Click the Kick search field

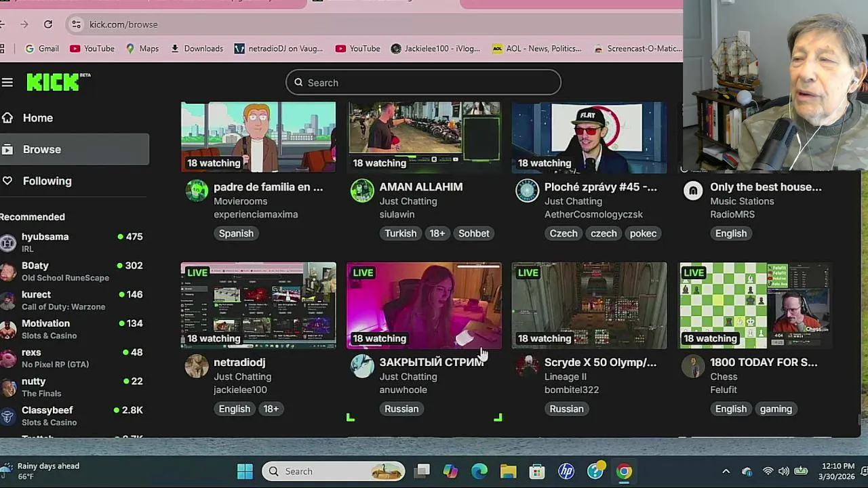tap(423, 83)
